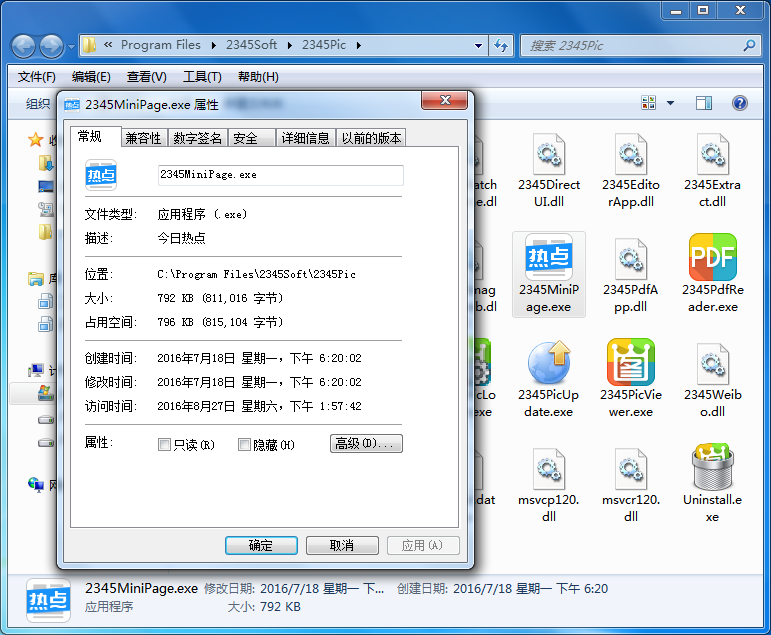The width and height of the screenshot is (771, 635).
Task: Open the 文件(F) menu
Action: [x=37, y=77]
